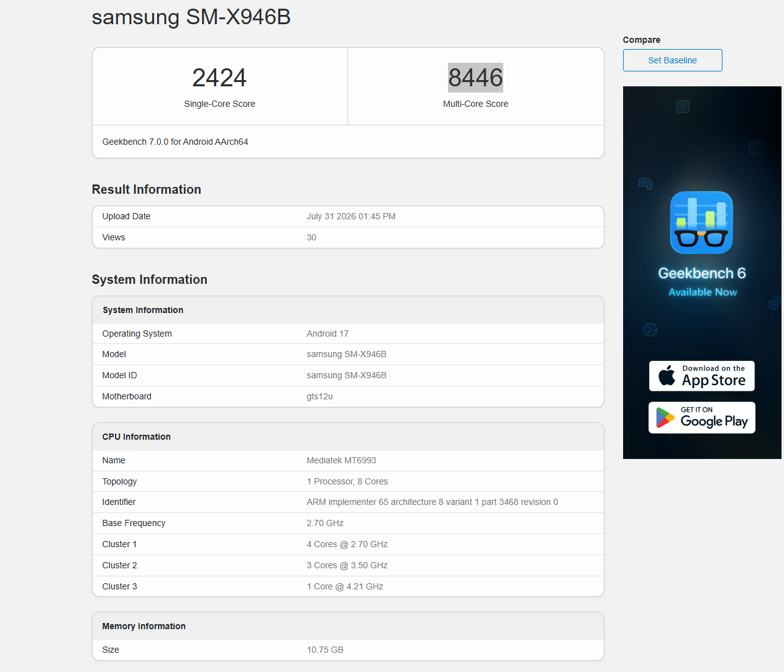Click CPU name 'Mediatek MT6993'

[x=342, y=460]
